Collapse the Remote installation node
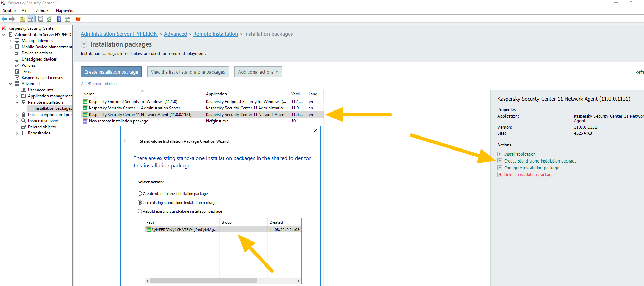 [x=17, y=102]
